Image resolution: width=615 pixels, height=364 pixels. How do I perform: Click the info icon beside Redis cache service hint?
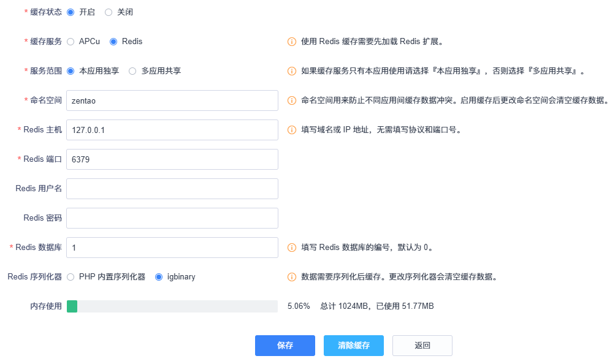(x=292, y=42)
